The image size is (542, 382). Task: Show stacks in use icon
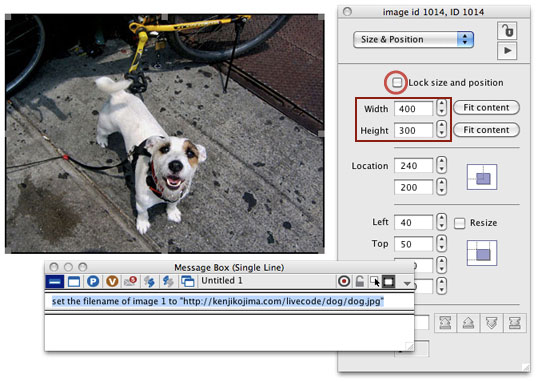click(188, 282)
